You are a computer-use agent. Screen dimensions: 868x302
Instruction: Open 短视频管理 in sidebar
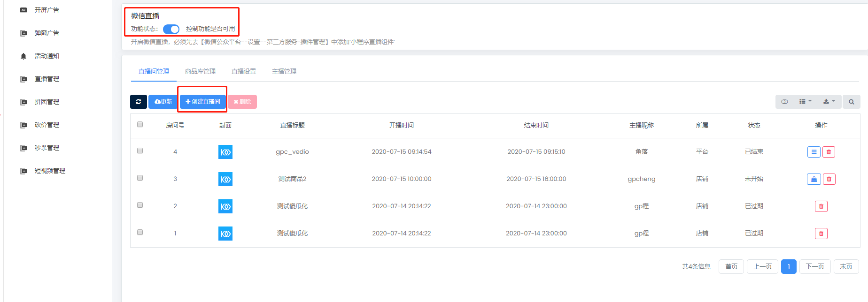(x=50, y=171)
